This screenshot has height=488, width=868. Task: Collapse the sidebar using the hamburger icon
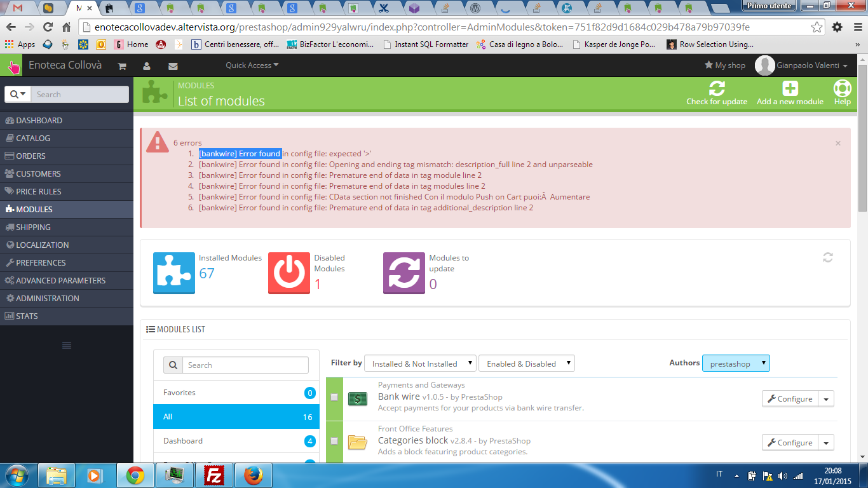(x=67, y=345)
